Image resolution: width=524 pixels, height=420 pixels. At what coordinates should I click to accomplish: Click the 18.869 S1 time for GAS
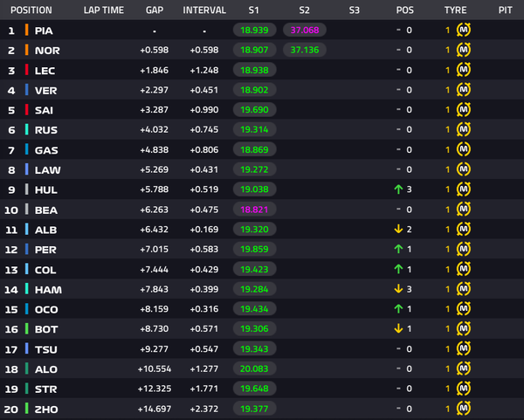coord(255,149)
